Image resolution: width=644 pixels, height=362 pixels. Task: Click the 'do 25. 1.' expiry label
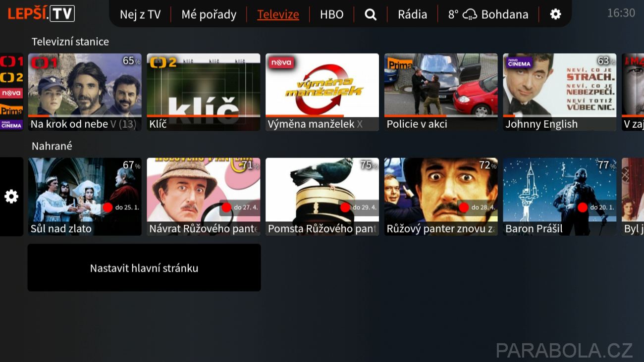point(127,207)
